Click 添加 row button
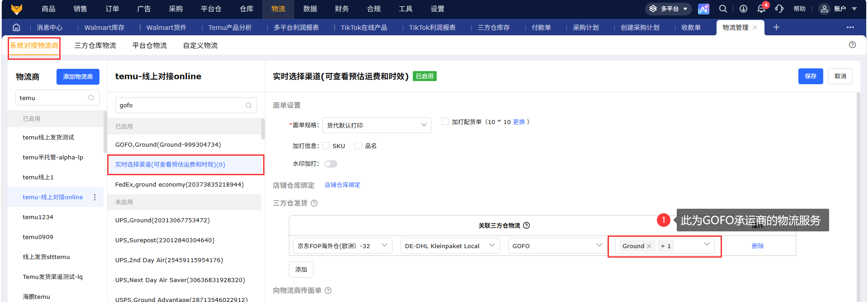The width and height of the screenshot is (868, 302). pyautogui.click(x=301, y=269)
